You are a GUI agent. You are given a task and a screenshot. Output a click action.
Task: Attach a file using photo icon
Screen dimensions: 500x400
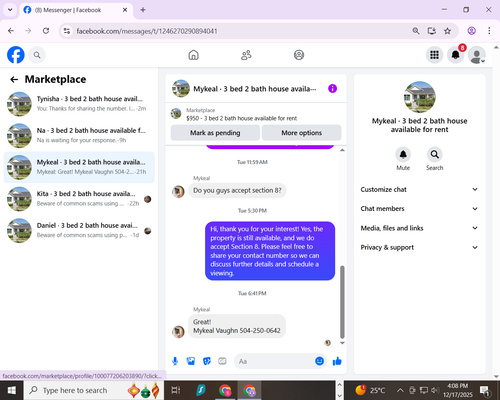[191, 361]
